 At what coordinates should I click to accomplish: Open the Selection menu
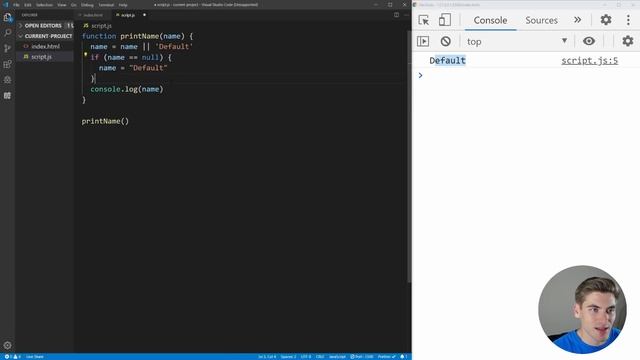click(44, 5)
